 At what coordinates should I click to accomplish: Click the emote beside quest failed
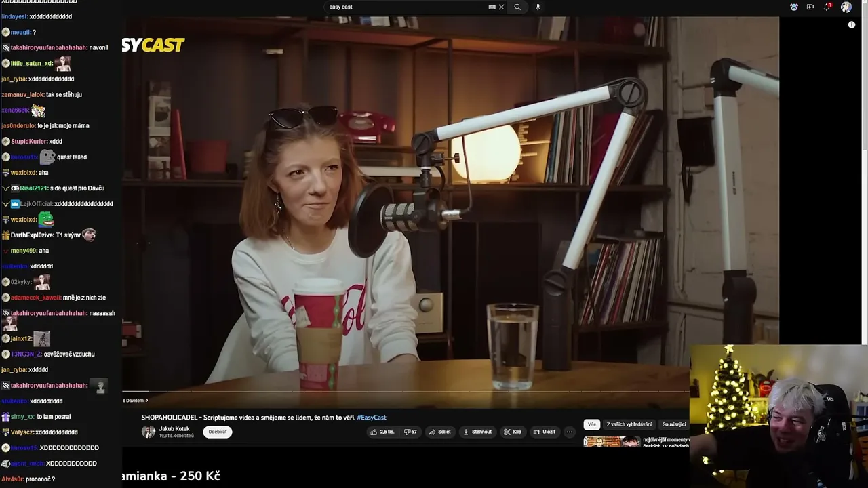point(47,157)
